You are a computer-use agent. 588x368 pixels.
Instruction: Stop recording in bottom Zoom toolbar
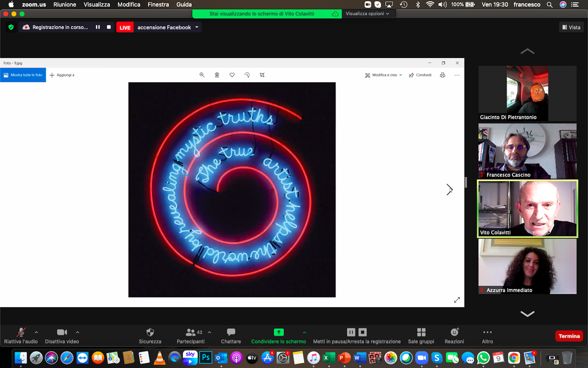click(363, 332)
